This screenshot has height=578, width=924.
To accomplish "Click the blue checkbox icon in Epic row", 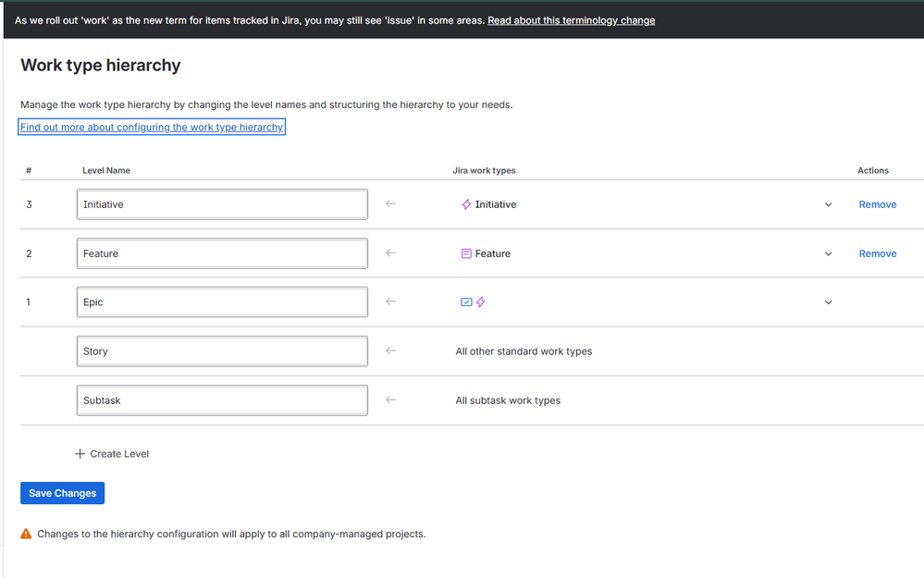I will point(466,302).
